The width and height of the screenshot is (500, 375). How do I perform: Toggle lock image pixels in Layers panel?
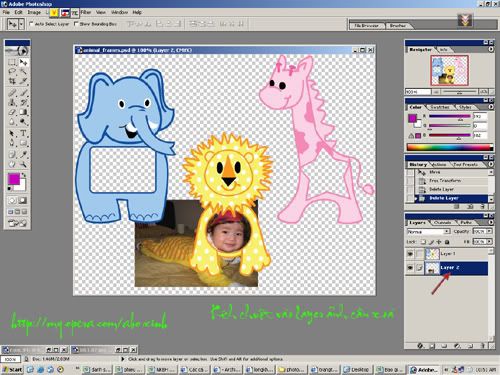tap(431, 242)
